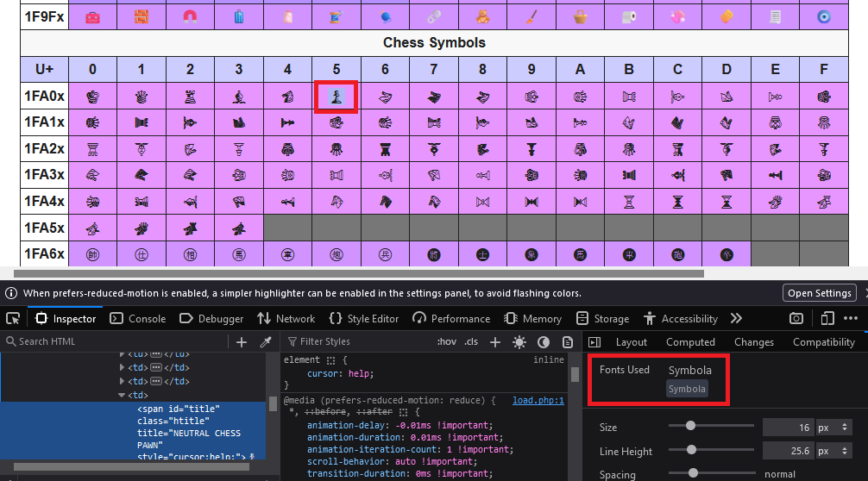868x481 pixels.
Task: Click the create new node plus icon
Action: (242, 342)
